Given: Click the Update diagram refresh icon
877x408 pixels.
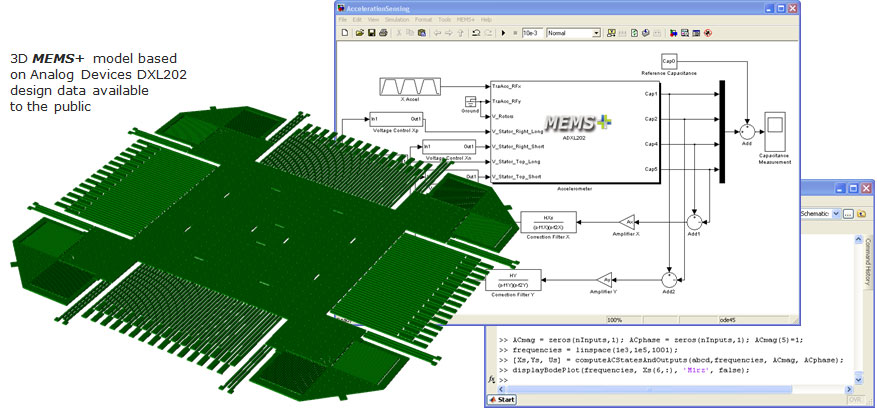Looking at the screenshot, I should tap(634, 33).
